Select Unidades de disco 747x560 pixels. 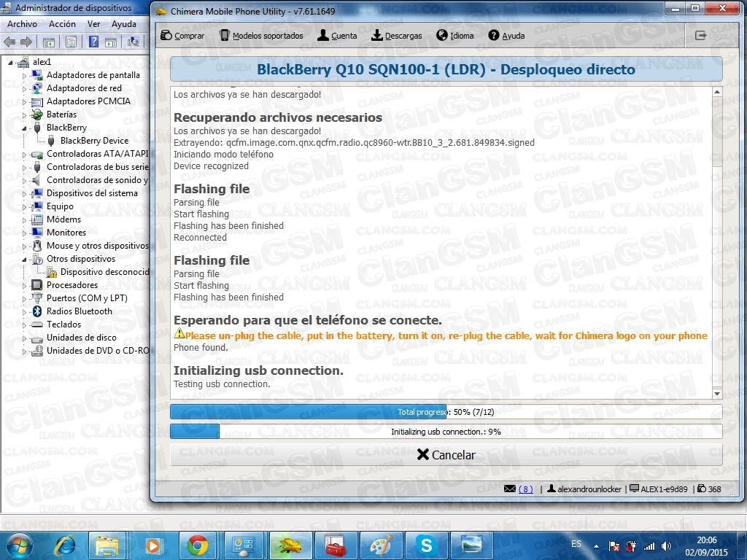[x=82, y=337]
